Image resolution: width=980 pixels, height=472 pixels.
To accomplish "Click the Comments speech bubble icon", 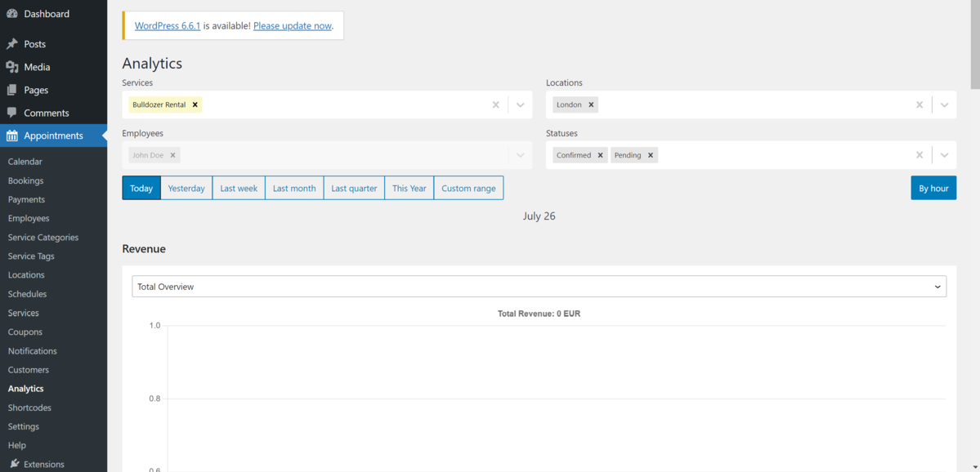I will click(x=12, y=113).
